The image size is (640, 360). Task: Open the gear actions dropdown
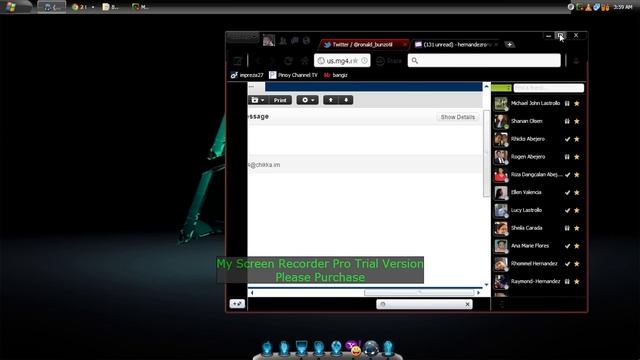click(x=307, y=100)
